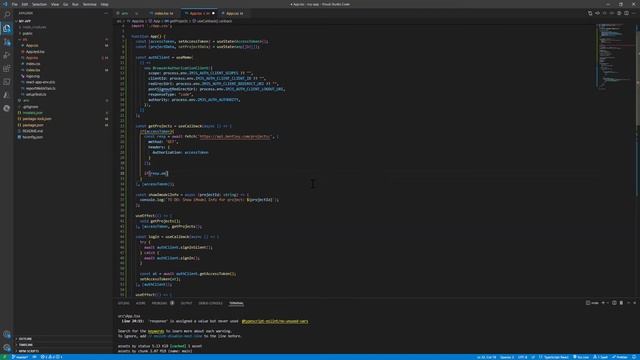Open the Source Control view
The image size is (640, 360).
[7, 42]
